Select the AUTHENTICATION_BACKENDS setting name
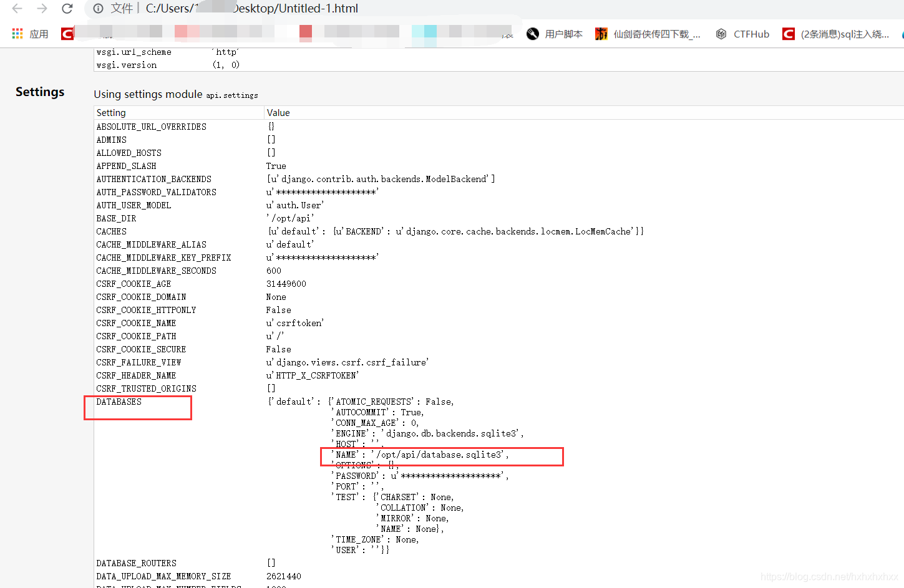Image resolution: width=904 pixels, height=588 pixels. [x=153, y=179]
